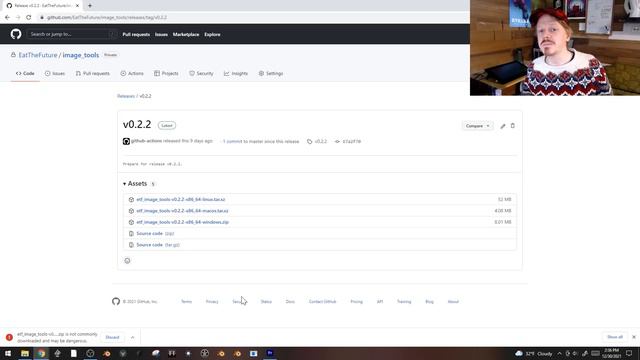Close the Release v0.2.2 browser tab
Viewport: 640px width, 360px height.
[x=77, y=6]
